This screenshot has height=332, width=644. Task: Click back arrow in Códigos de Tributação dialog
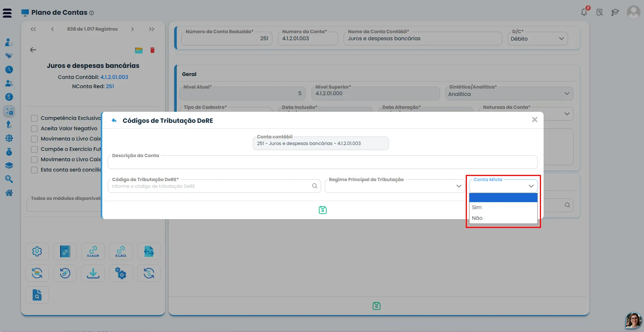(114, 121)
